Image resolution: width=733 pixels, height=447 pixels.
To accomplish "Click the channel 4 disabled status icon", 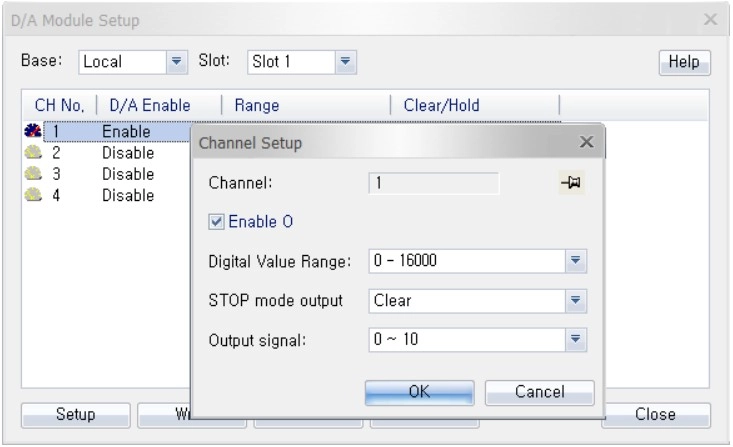I will 33,195.
